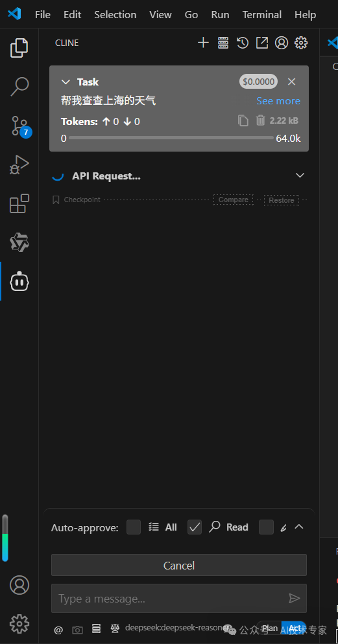This screenshot has width=338, height=644.
Task: Expand the API Request details chevron
Action: coord(300,176)
